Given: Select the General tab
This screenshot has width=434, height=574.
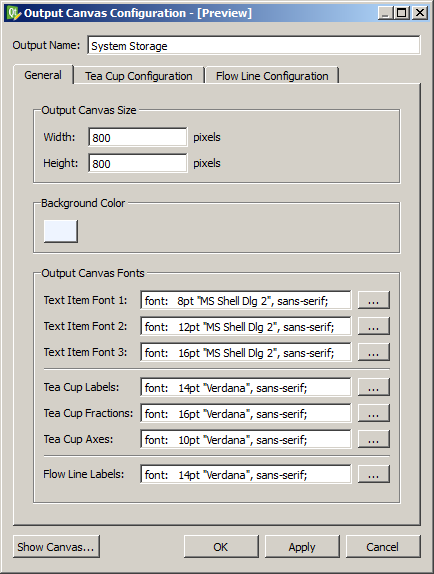Looking at the screenshot, I should coord(43,75).
